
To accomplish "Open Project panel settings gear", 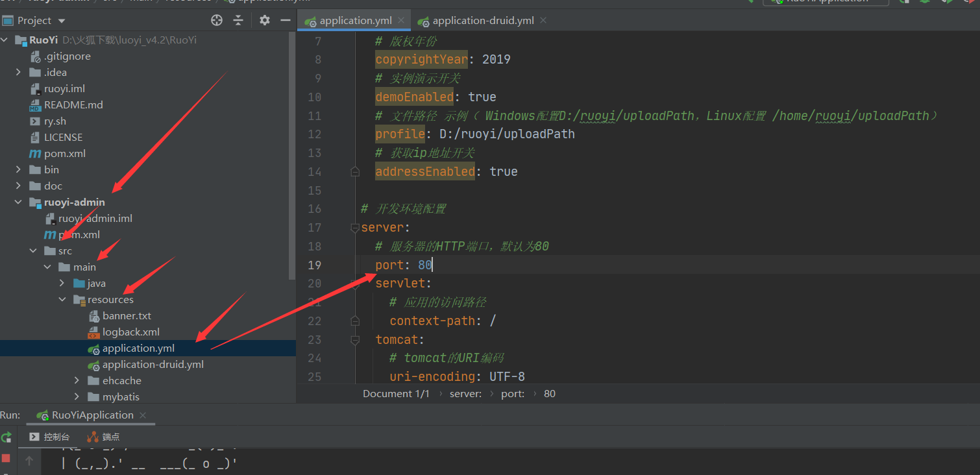I will point(264,20).
